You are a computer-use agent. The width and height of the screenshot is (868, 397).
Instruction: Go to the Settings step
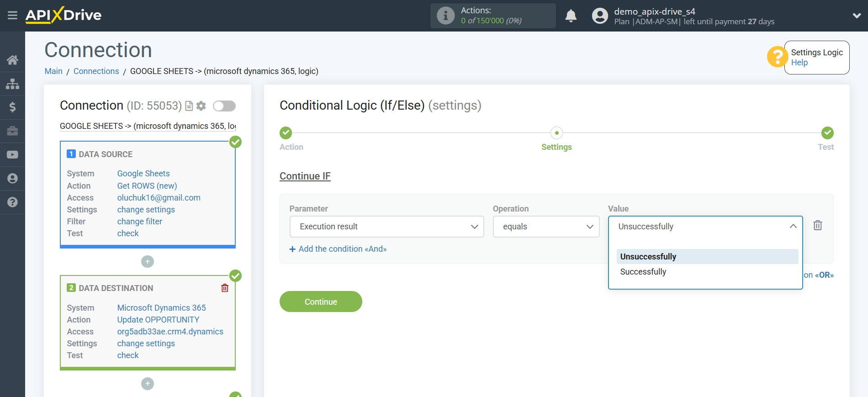coord(556,133)
